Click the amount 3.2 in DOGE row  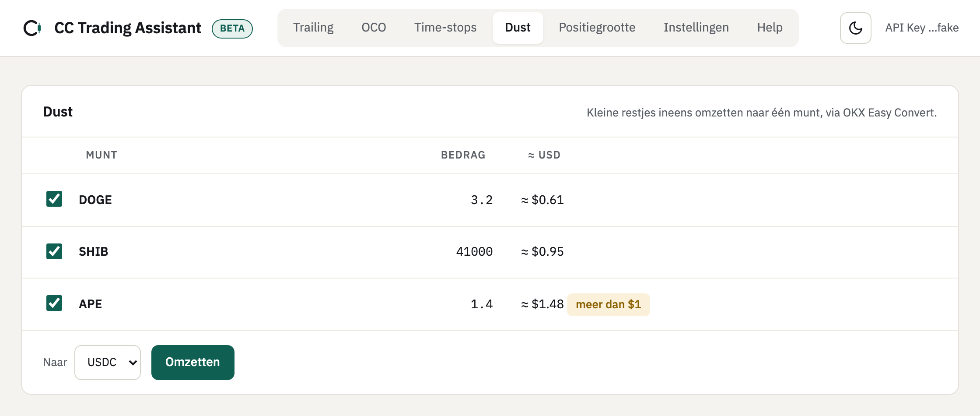tap(482, 200)
